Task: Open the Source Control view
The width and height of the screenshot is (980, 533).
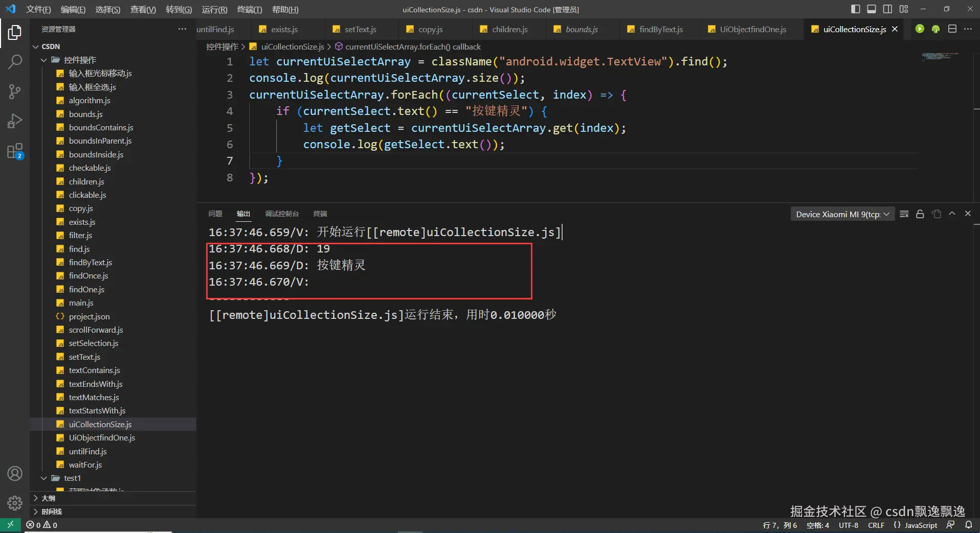Action: click(15, 91)
